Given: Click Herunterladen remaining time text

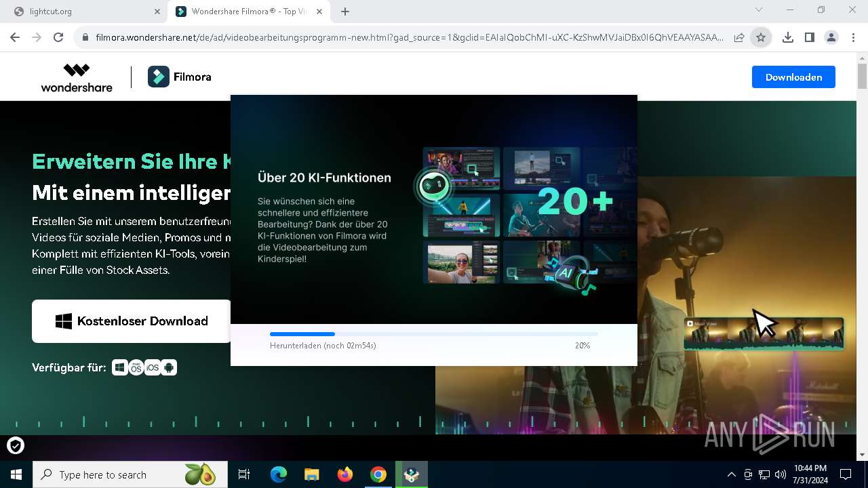Looking at the screenshot, I should (323, 346).
